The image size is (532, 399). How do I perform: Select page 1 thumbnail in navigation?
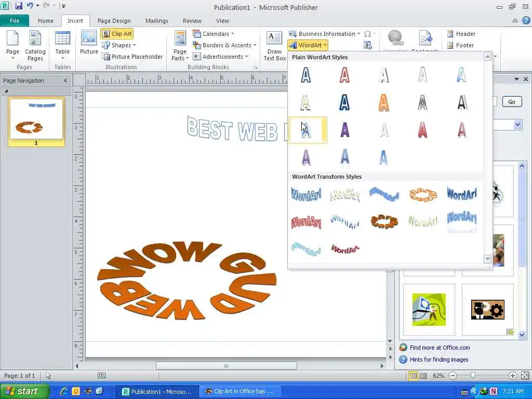coord(36,122)
